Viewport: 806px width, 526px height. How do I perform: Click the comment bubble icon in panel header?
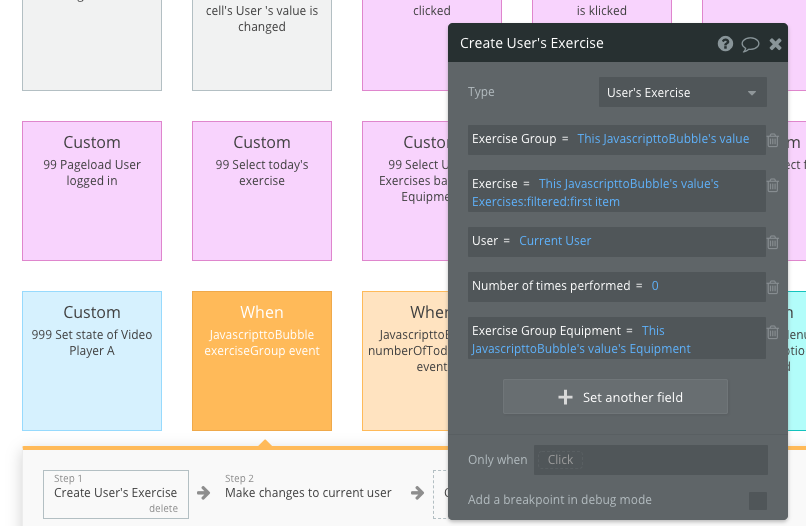tap(750, 44)
